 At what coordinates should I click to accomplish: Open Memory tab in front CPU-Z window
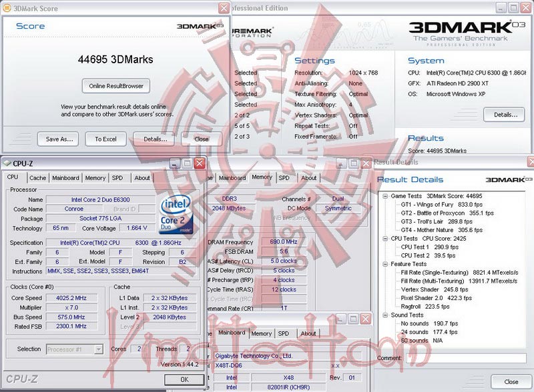pyautogui.click(x=95, y=178)
